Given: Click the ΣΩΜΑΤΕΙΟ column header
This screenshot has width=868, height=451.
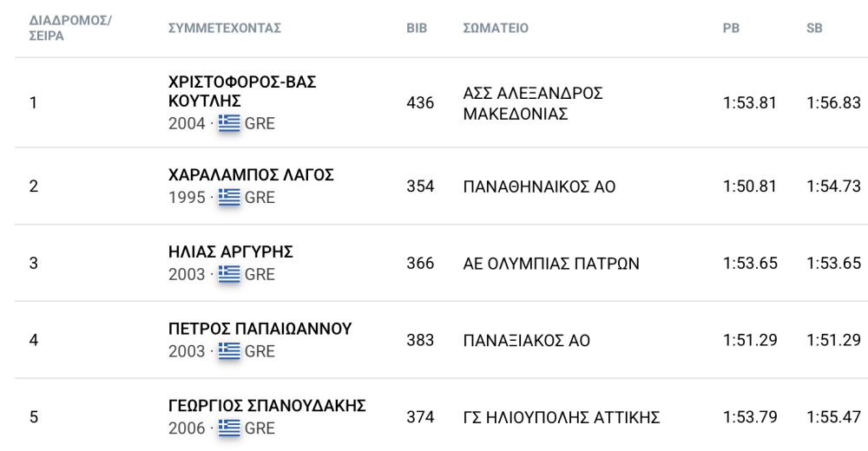Looking at the screenshot, I should 496,29.
